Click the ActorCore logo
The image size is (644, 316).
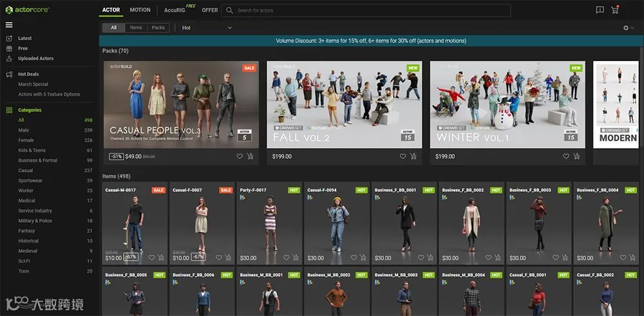(28, 10)
